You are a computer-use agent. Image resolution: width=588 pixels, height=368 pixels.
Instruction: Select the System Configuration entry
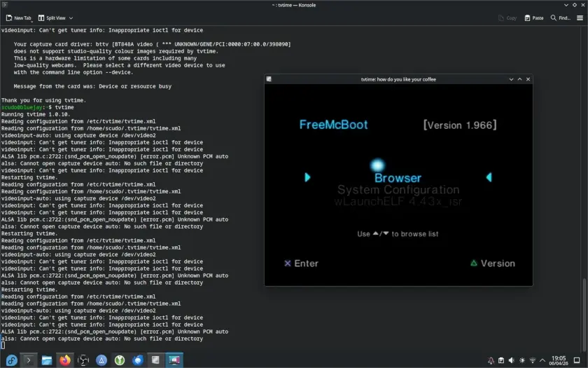(398, 190)
